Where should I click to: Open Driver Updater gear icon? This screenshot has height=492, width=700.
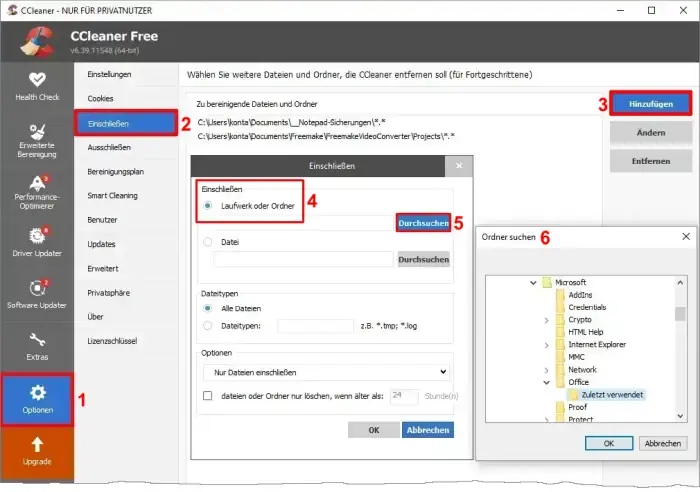point(37,235)
